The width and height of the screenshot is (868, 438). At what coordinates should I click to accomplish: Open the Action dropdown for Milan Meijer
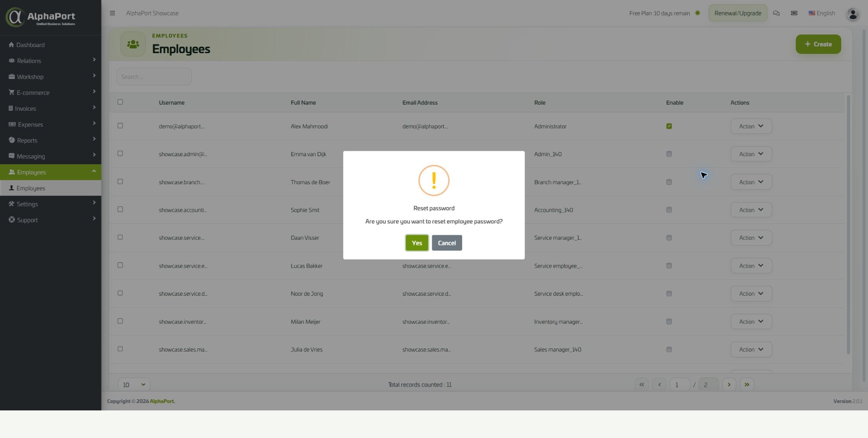point(751,322)
